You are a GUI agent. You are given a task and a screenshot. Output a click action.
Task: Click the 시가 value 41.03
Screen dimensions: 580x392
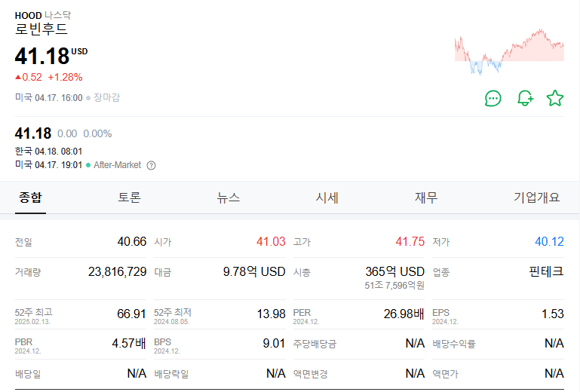[x=271, y=241]
